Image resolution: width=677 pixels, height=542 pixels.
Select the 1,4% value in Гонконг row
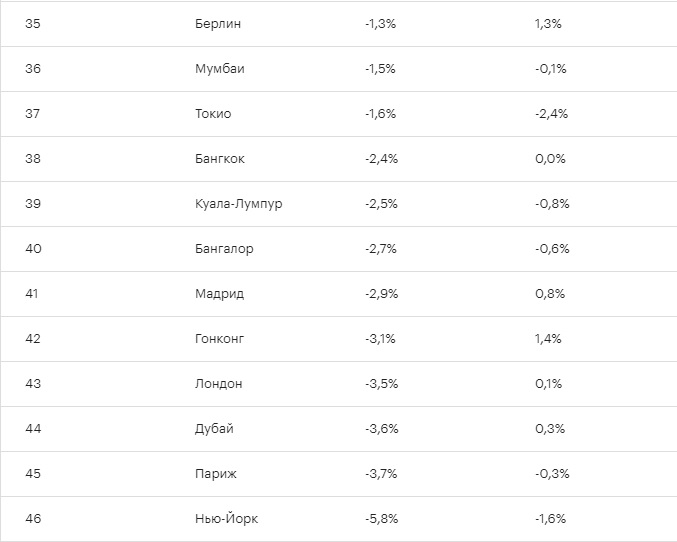click(548, 339)
